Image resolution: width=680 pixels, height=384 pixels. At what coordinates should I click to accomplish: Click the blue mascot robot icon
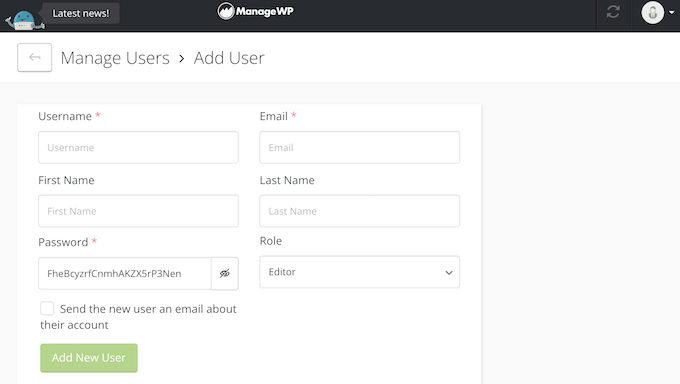coord(24,20)
